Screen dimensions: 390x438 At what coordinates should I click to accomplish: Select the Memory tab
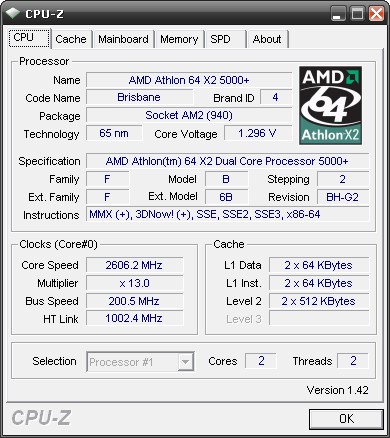point(179,39)
